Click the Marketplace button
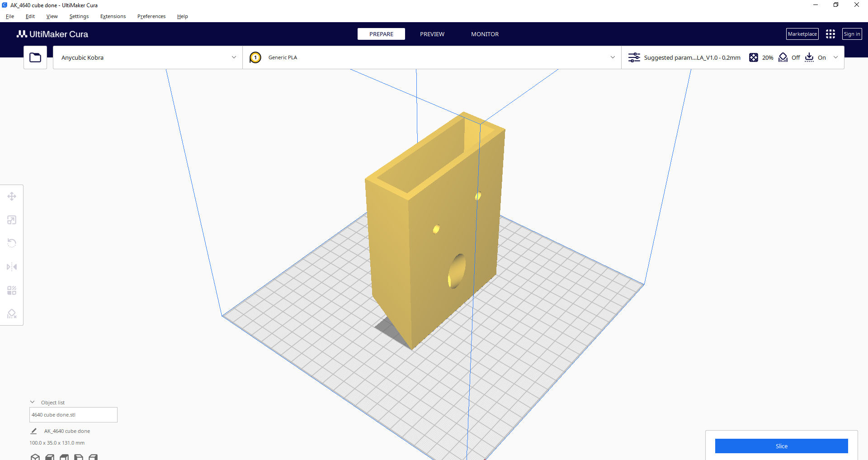This screenshot has width=868, height=460. point(802,34)
